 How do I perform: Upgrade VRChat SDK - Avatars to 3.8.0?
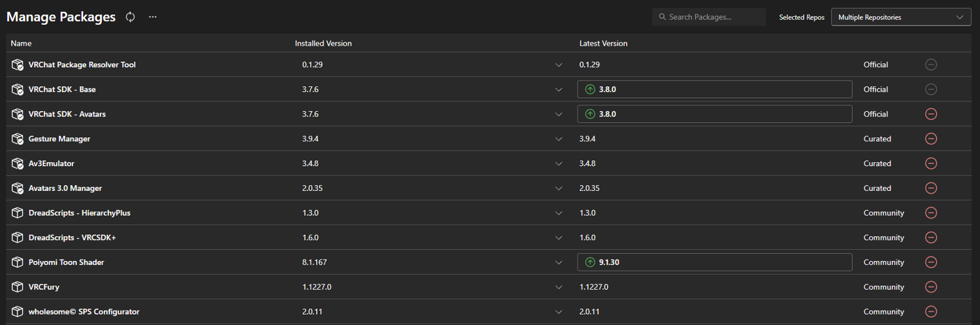(714, 114)
